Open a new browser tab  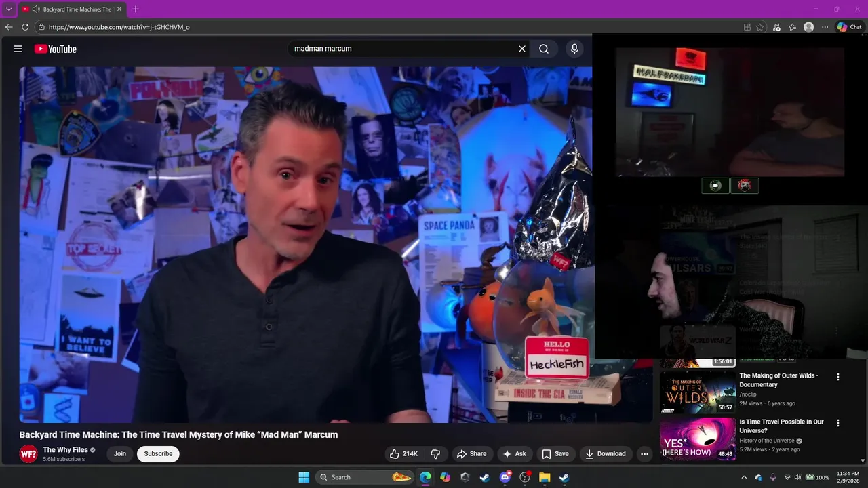pos(136,9)
